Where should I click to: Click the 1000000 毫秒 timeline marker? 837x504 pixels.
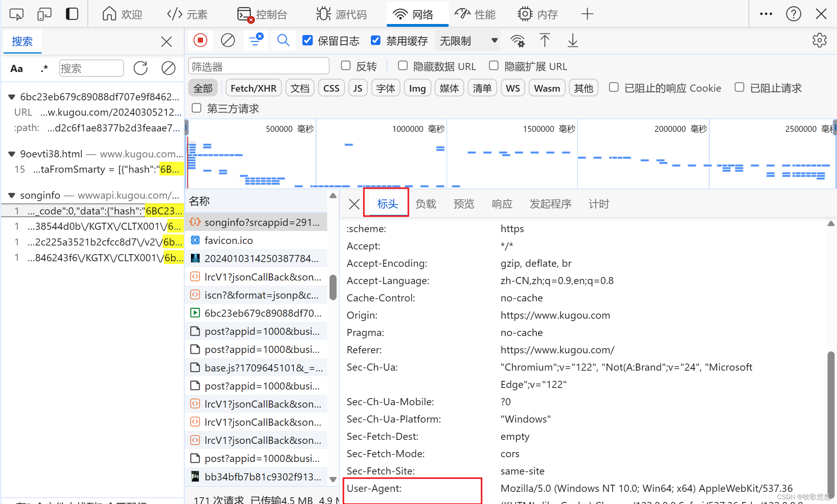pyautogui.click(x=418, y=129)
